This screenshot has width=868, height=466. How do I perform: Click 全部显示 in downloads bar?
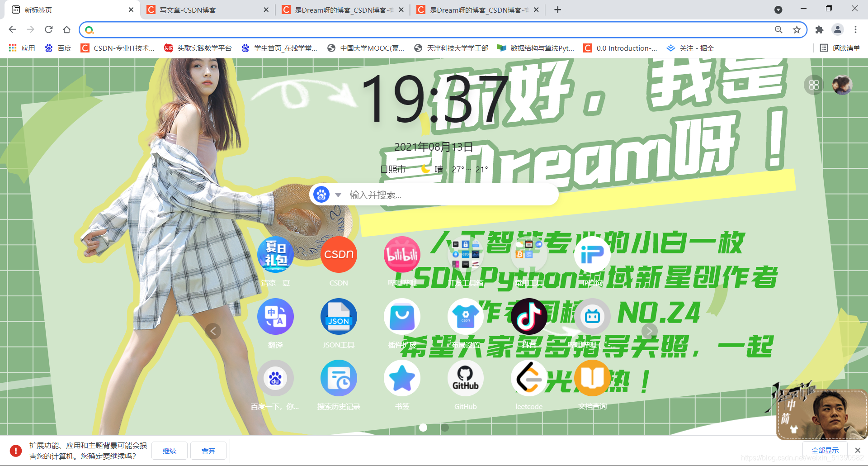825,451
